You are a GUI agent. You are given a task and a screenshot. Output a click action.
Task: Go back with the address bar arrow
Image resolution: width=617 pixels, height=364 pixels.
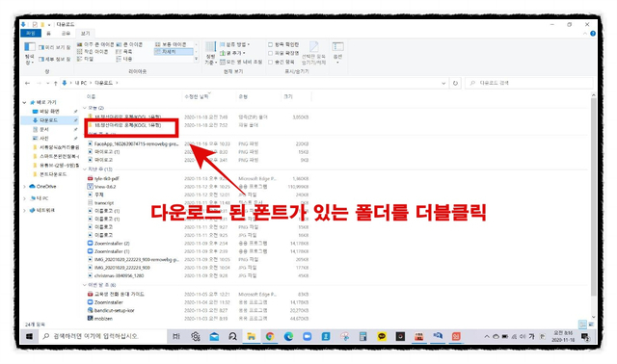[x=27, y=83]
